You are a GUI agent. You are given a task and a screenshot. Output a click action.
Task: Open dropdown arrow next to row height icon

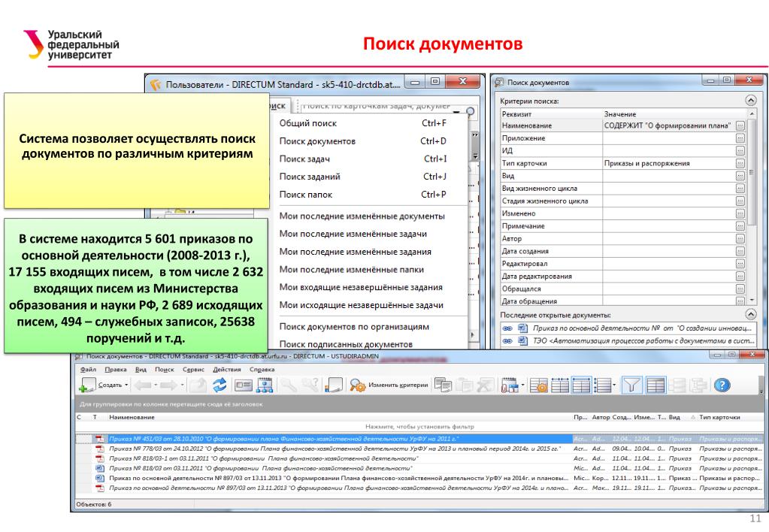pyautogui.click(x=614, y=385)
